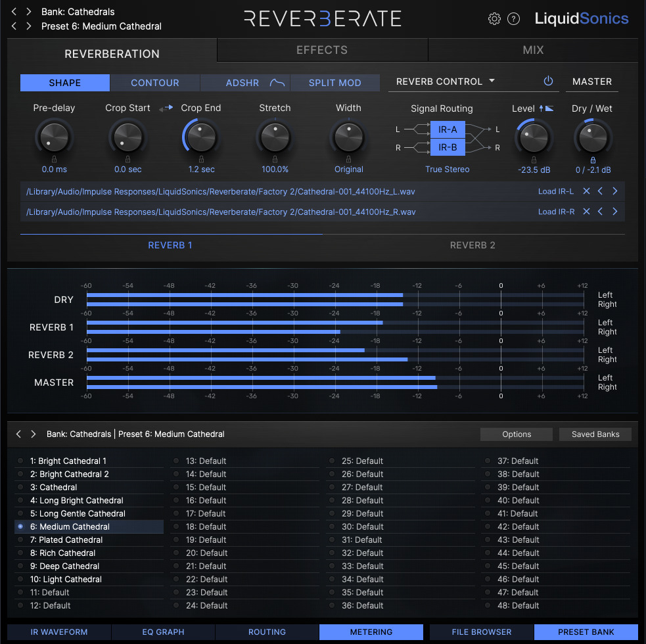This screenshot has height=644, width=646.
Task: Click the Crop Start/End link arrows icon
Action: pyautogui.click(x=166, y=108)
